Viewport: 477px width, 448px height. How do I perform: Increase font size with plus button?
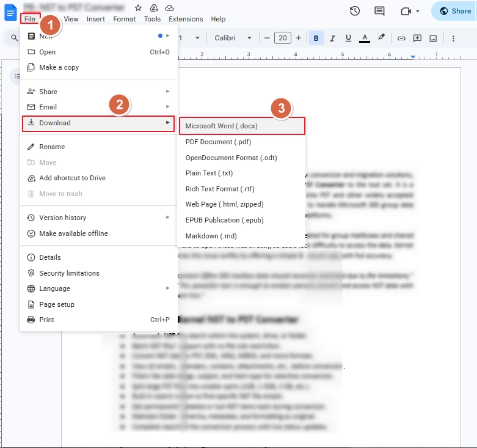(299, 38)
